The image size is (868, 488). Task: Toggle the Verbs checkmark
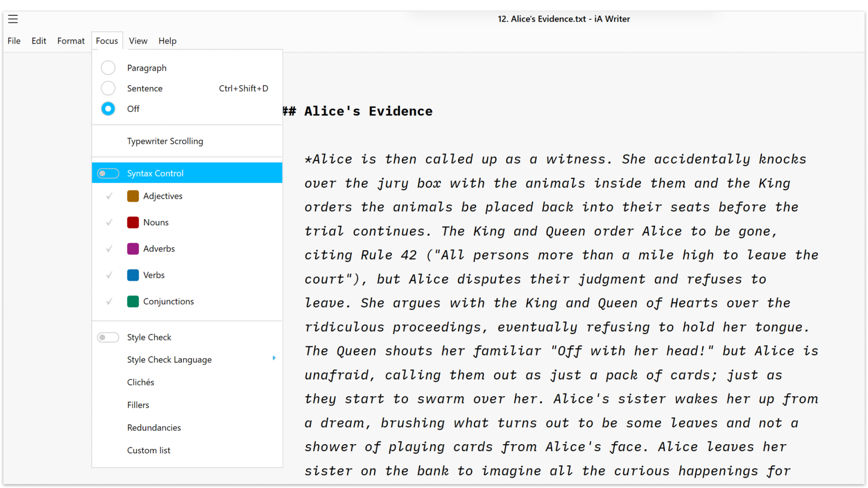[109, 275]
